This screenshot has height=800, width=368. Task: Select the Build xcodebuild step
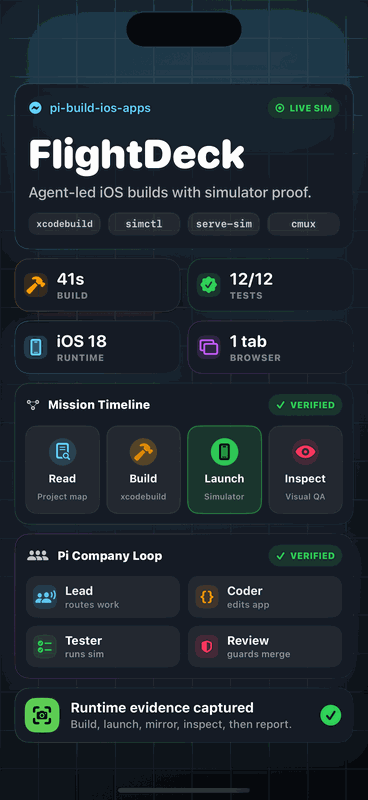(143, 469)
